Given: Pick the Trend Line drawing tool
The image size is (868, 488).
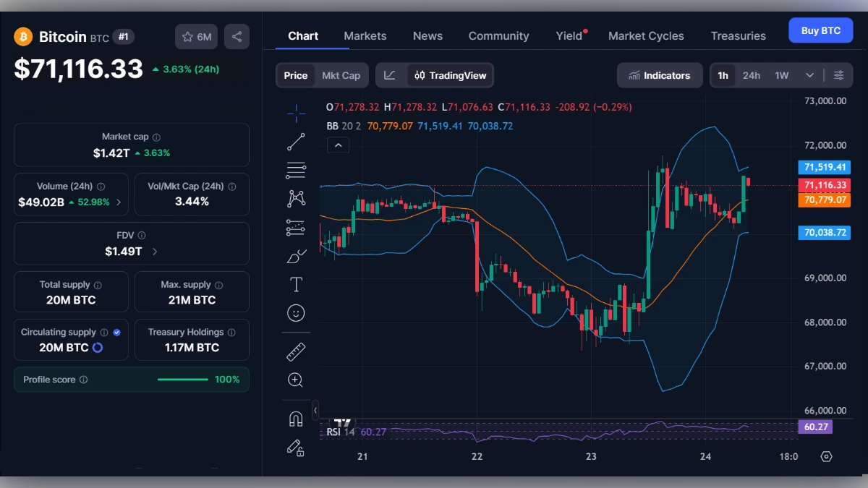Looking at the screenshot, I should click(296, 141).
